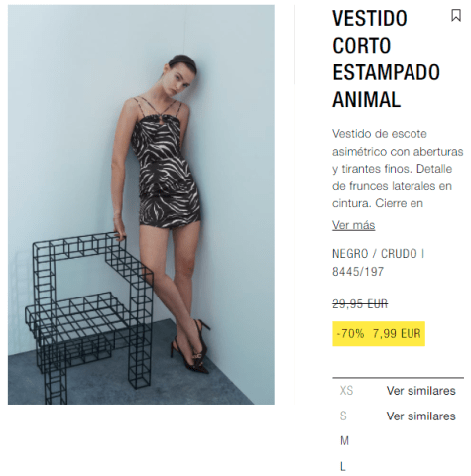The height and width of the screenshot is (476, 471).
Task: Save item with the bookmark icon
Action: coord(456,15)
